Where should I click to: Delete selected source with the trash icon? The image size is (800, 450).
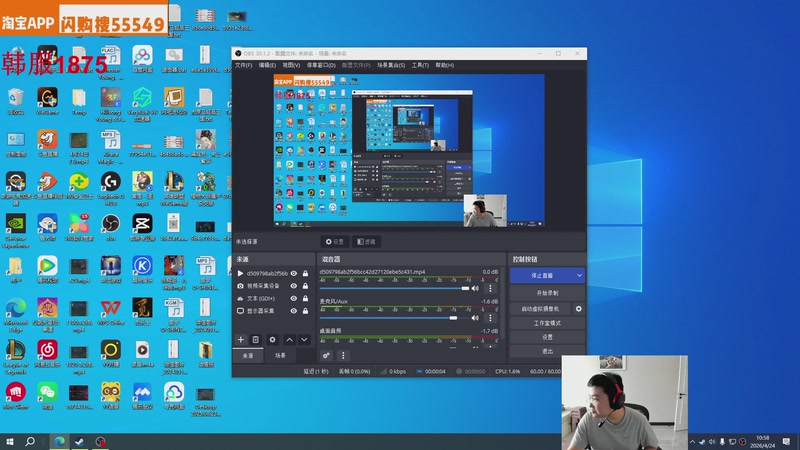(256, 339)
